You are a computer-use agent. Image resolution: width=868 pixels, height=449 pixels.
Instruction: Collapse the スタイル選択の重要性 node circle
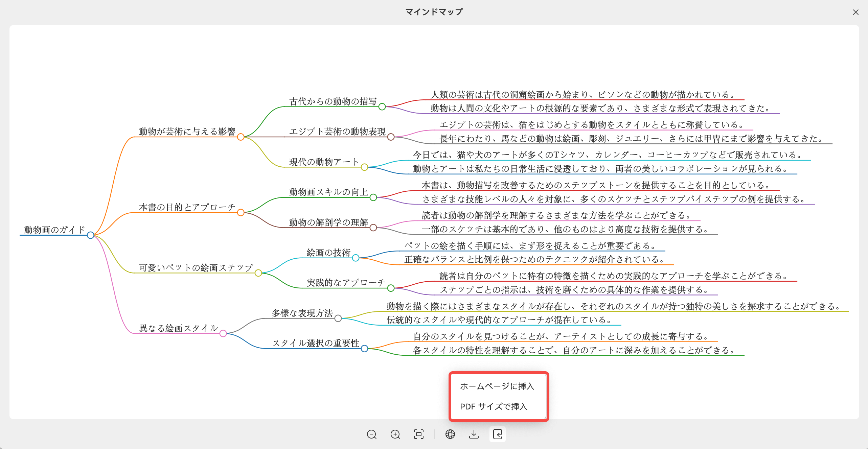click(364, 349)
